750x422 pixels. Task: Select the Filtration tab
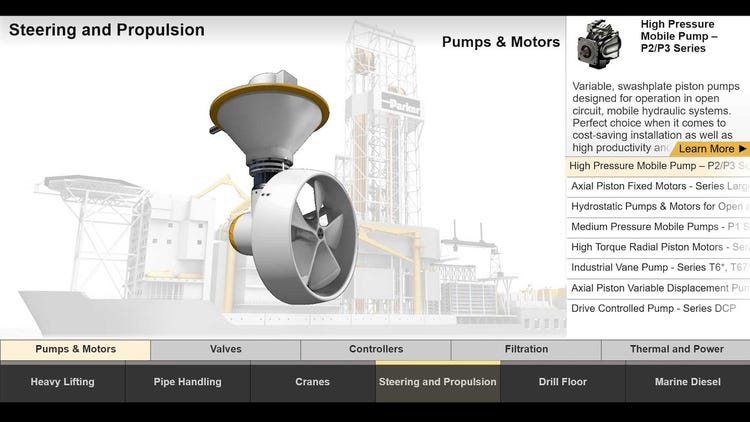[x=526, y=350]
